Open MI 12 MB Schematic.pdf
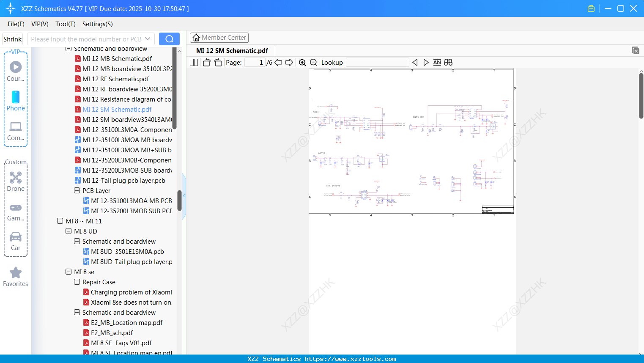This screenshot has width=644, height=363. click(117, 58)
